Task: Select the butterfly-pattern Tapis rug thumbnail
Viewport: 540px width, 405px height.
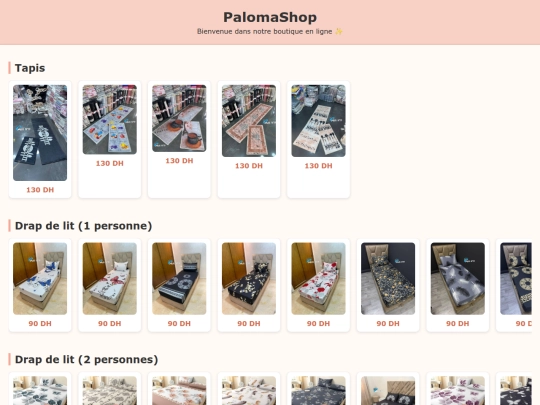Action: pos(110,120)
